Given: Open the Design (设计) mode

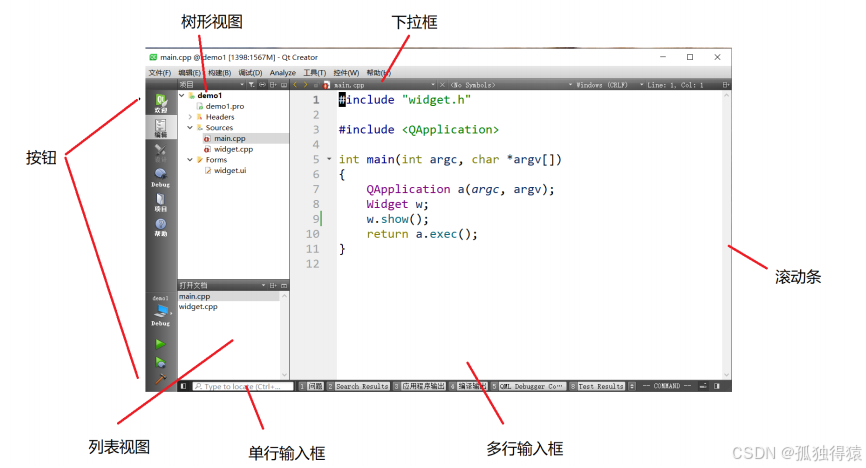Looking at the screenshot, I should (161, 153).
